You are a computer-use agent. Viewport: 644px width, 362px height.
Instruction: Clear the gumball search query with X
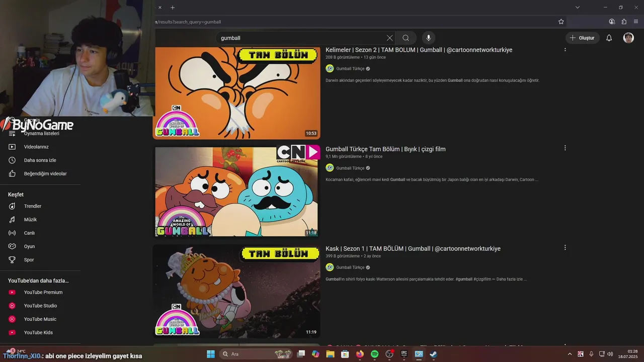[389, 38]
